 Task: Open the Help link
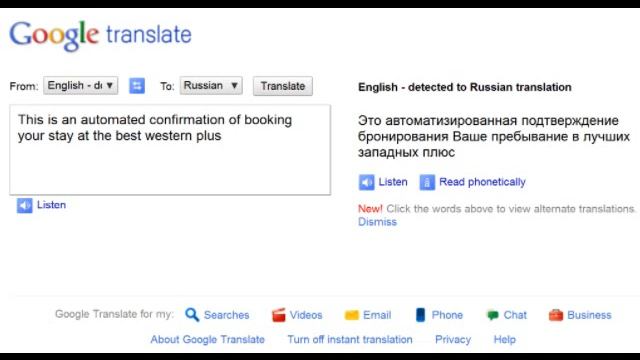click(504, 340)
